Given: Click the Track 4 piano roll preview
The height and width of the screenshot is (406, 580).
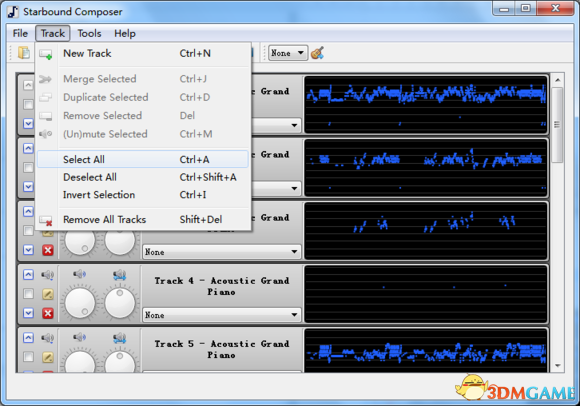Looking at the screenshot, I should tap(425, 294).
